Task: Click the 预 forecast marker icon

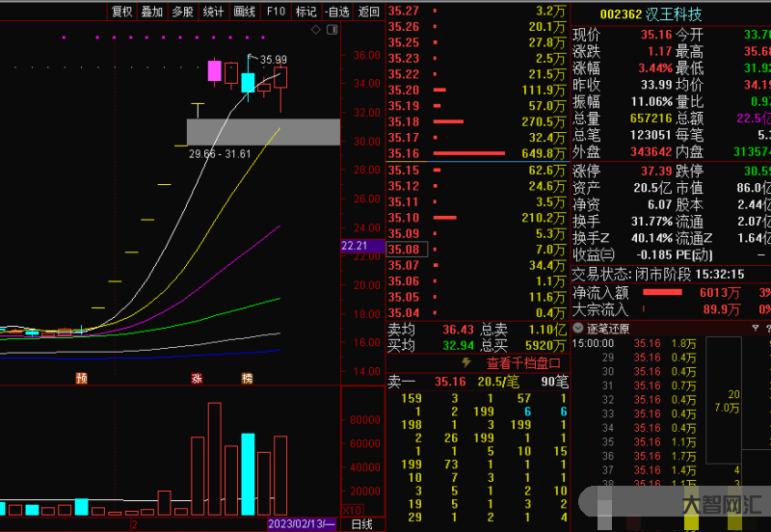Action: [82, 379]
